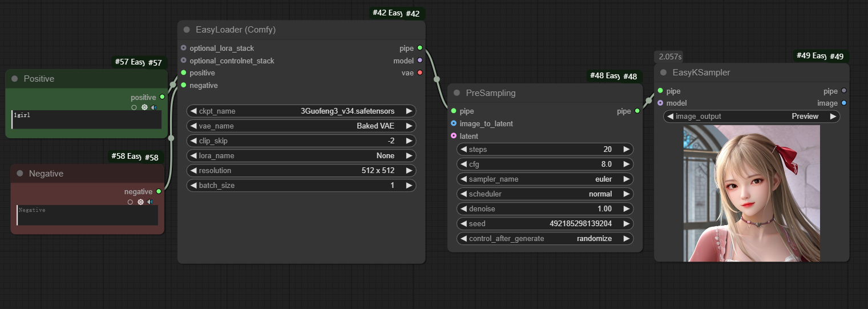The image size is (868, 309).
Task: Collapse the EasyLoader (Comfy) node via title dot
Action: (x=187, y=30)
